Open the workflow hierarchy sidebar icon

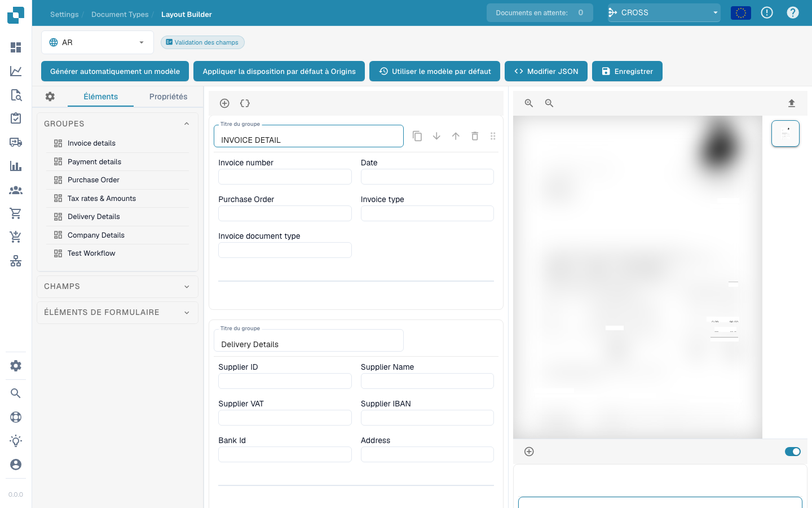point(16,261)
